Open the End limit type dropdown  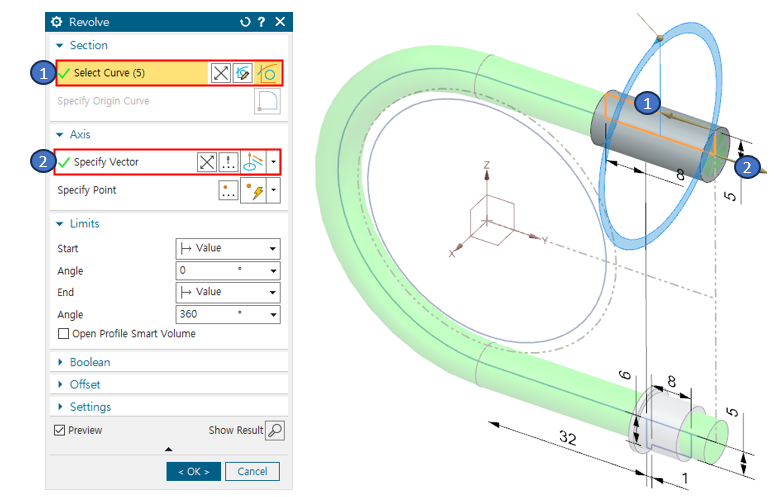(x=227, y=293)
